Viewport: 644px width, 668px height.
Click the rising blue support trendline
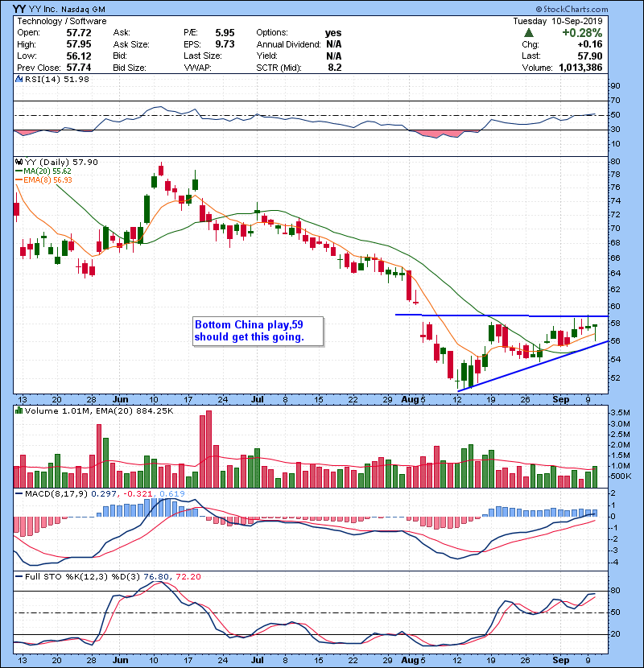pyautogui.click(x=533, y=366)
